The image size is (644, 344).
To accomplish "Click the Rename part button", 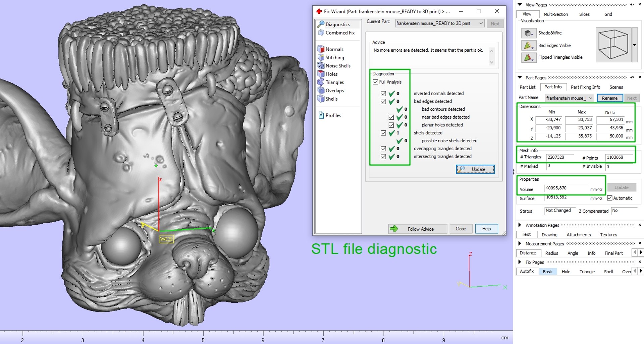I will pos(609,98).
